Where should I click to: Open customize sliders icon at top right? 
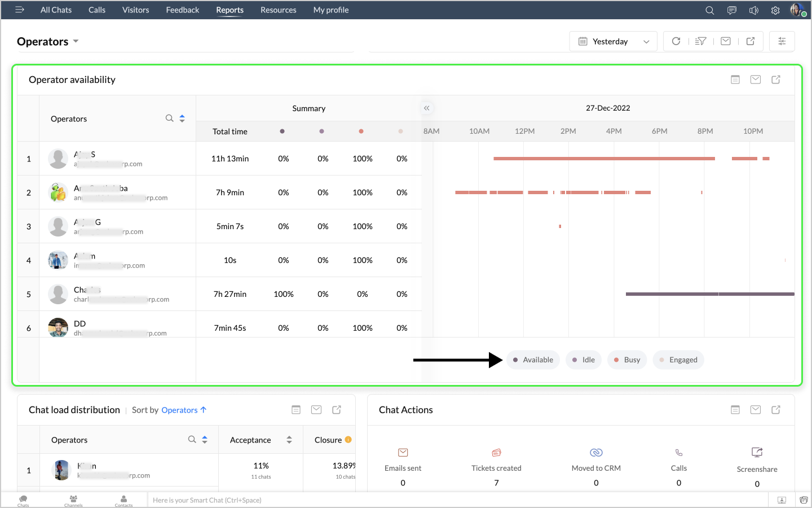pyautogui.click(x=782, y=41)
